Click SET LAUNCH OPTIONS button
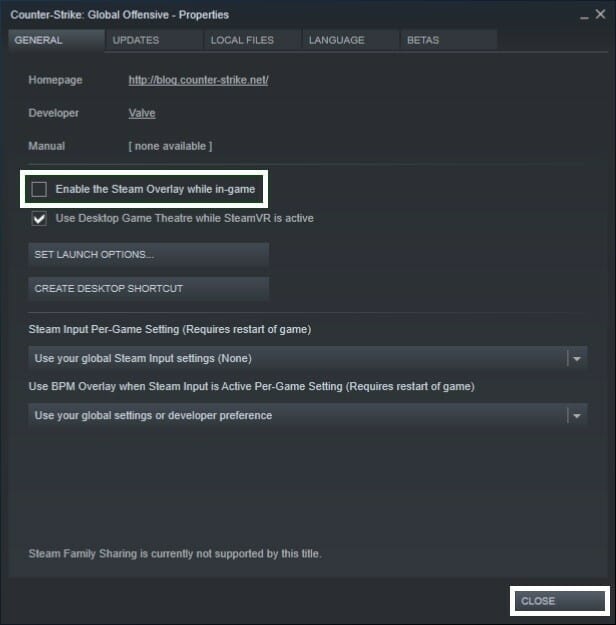 pos(148,254)
